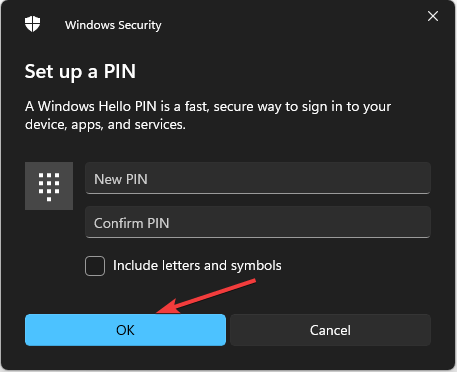Viewport: 457px width, 372px height.
Task: Click the PIN keypad icon
Action: tap(49, 186)
